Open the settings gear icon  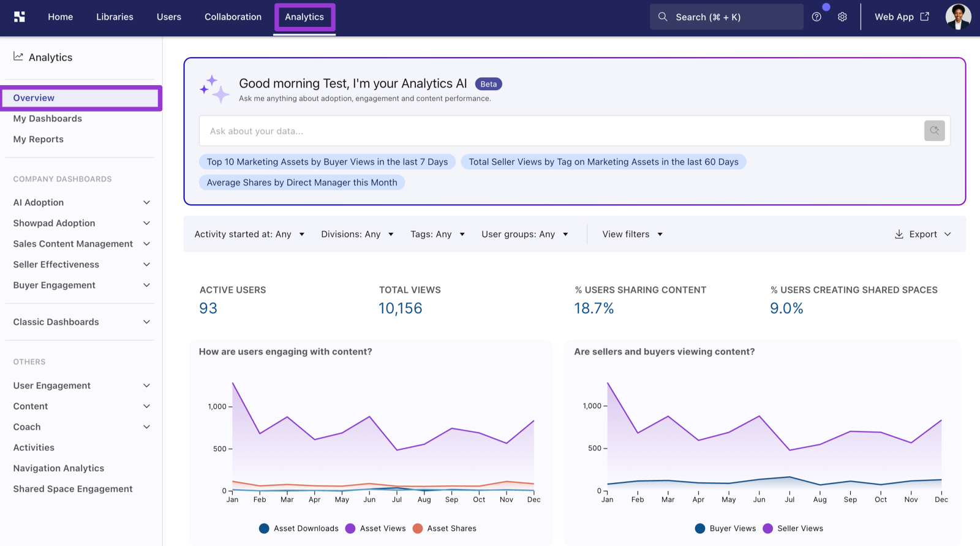842,17
